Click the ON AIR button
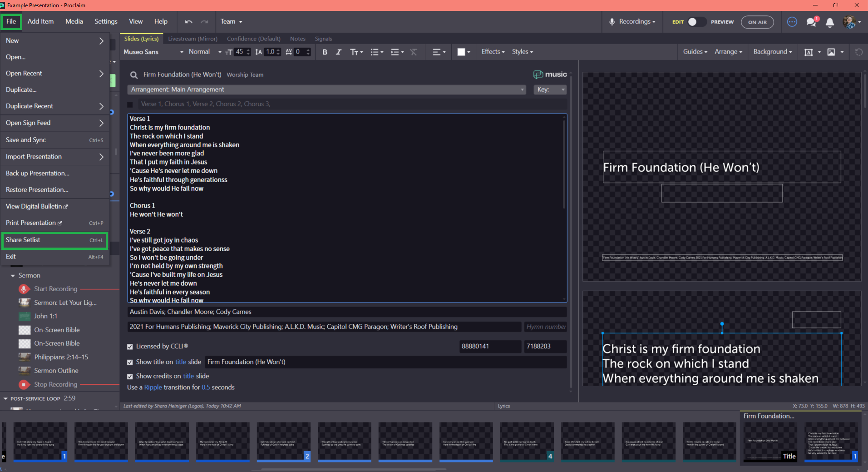This screenshot has height=472, width=868. point(757,22)
